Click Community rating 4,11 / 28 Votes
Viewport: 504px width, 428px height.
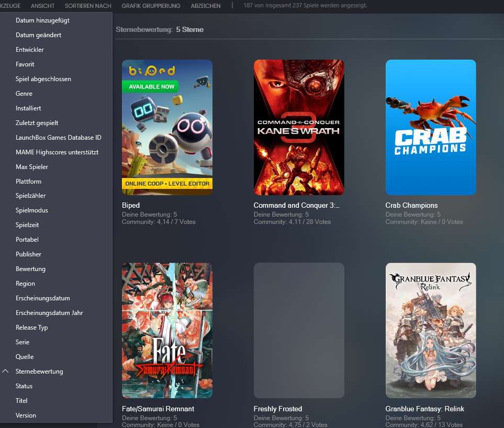point(292,222)
